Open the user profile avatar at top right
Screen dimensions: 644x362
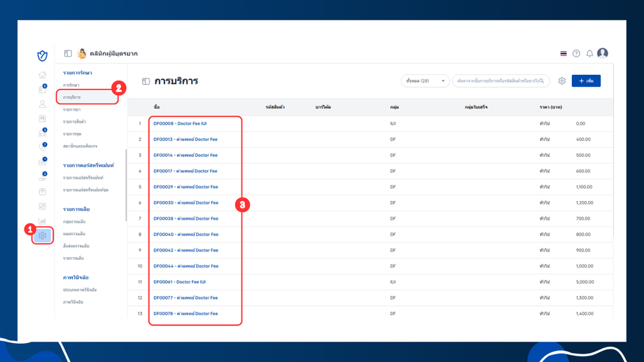pos(603,53)
